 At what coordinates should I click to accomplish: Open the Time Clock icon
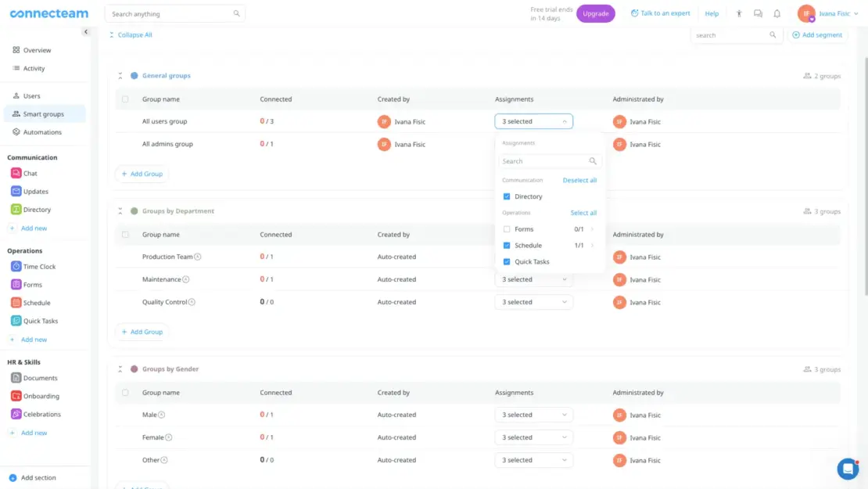pos(16,266)
